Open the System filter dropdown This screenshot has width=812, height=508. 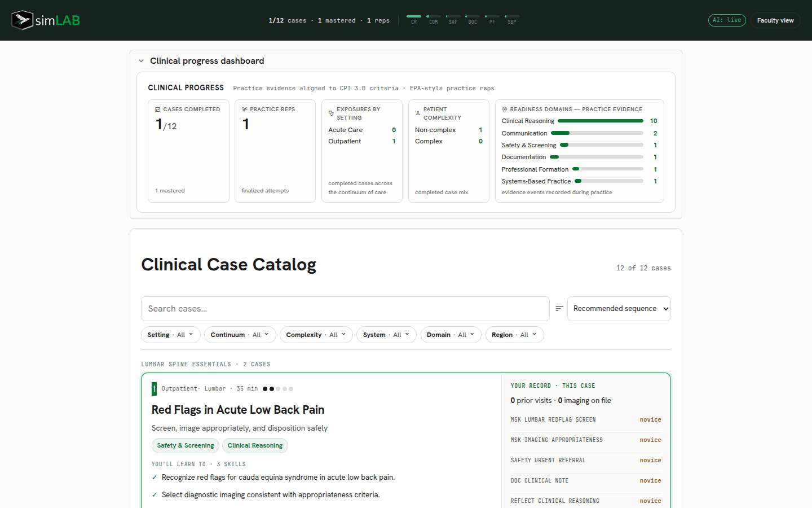point(386,335)
